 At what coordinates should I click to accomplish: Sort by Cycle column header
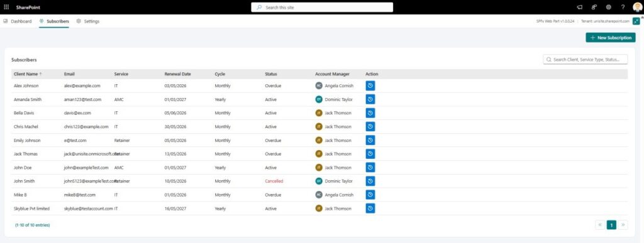coord(219,74)
